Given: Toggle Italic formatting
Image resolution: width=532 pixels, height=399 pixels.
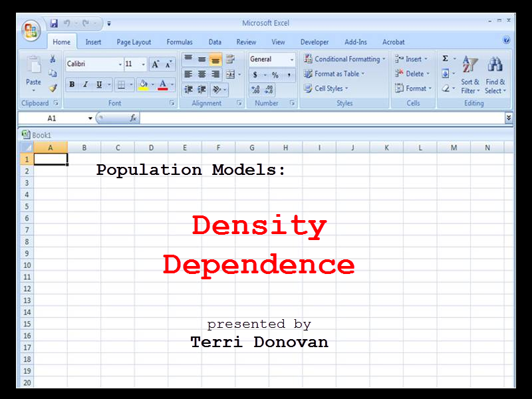Looking at the screenshot, I should coord(85,84).
